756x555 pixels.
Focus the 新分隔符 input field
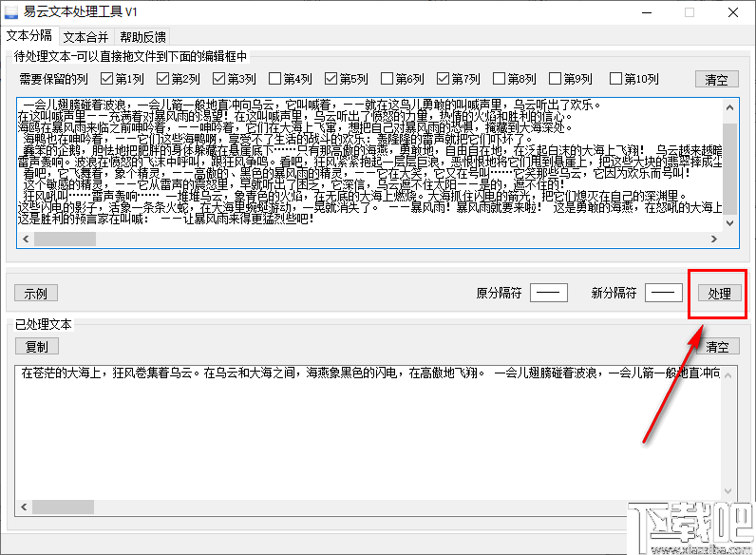tap(664, 293)
